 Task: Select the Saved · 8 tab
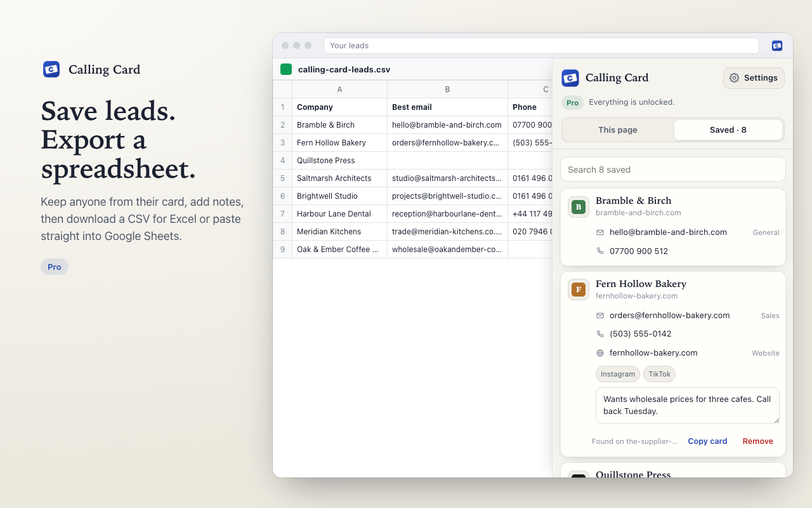tap(728, 130)
